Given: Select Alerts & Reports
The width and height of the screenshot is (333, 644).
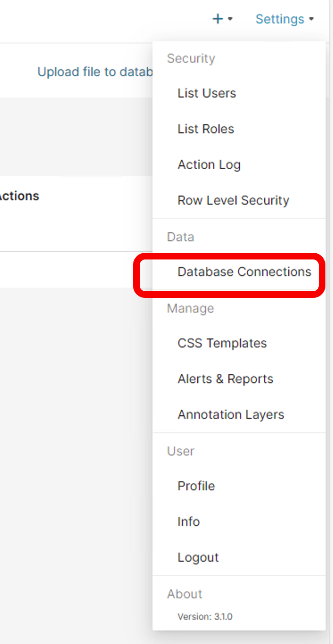Looking at the screenshot, I should pyautogui.click(x=225, y=379).
